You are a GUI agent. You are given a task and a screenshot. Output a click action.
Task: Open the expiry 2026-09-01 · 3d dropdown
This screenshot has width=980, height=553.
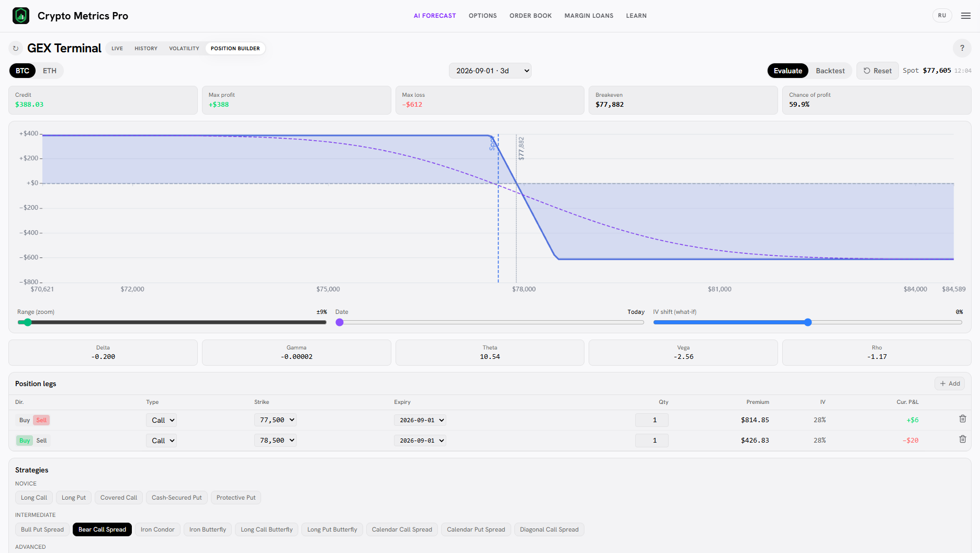point(490,71)
